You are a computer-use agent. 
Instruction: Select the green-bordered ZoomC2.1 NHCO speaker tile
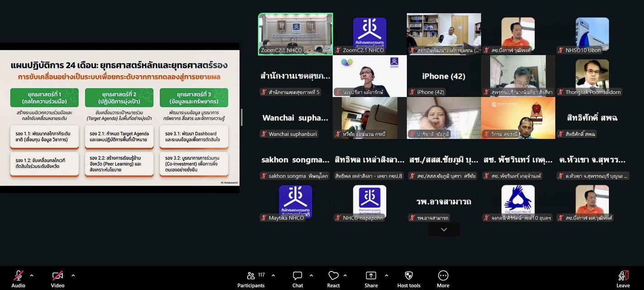[296, 34]
